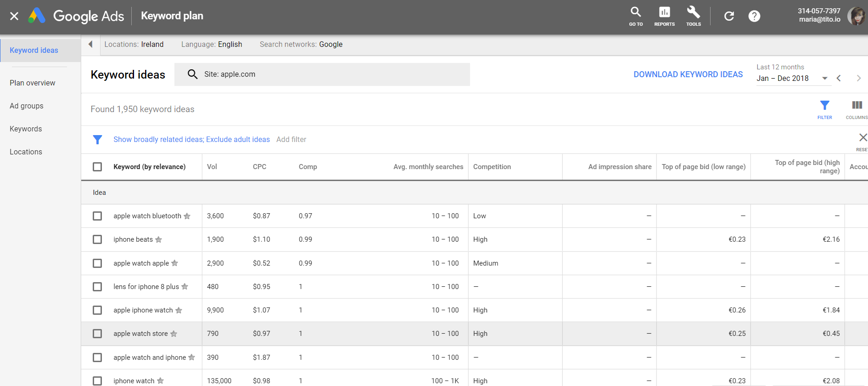This screenshot has height=386, width=868.
Task: Close the keyword plan with X icon
Action: (14, 16)
